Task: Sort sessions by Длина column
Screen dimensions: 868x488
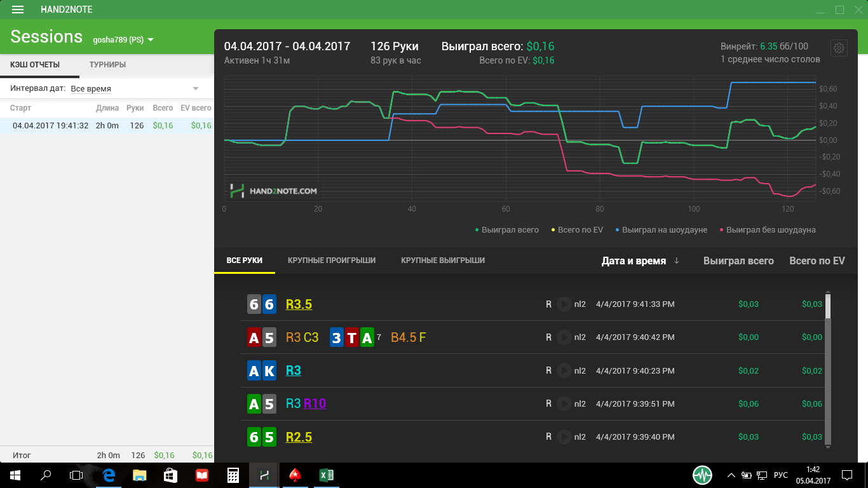Action: coord(107,108)
